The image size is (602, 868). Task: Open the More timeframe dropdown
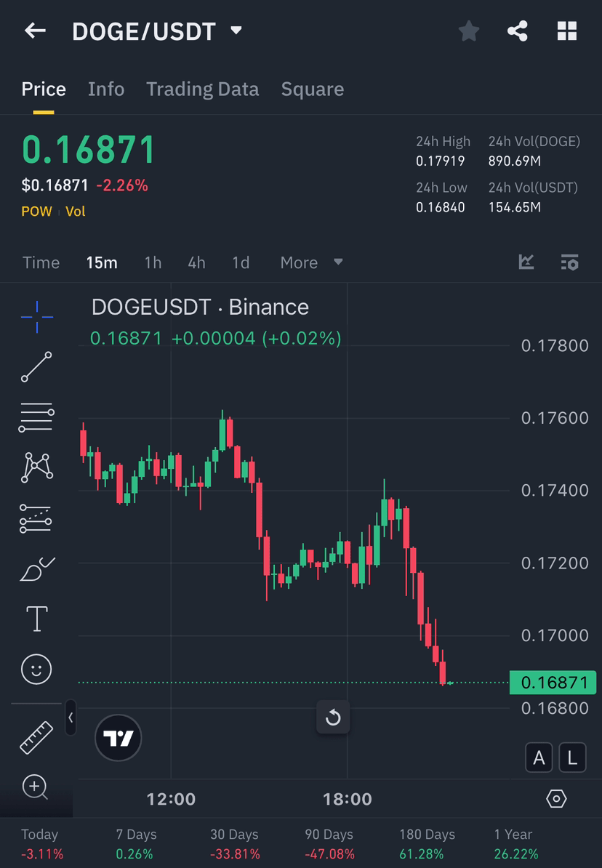pyautogui.click(x=311, y=262)
